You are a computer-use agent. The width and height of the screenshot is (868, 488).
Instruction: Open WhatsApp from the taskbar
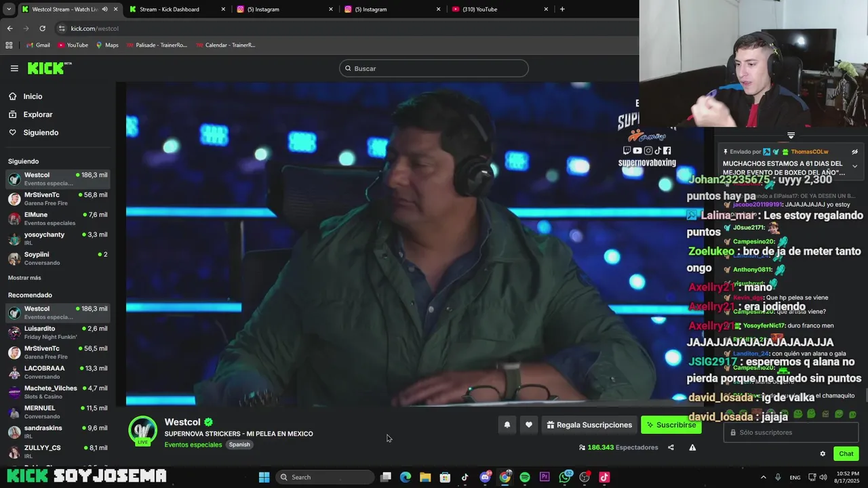[x=565, y=477]
